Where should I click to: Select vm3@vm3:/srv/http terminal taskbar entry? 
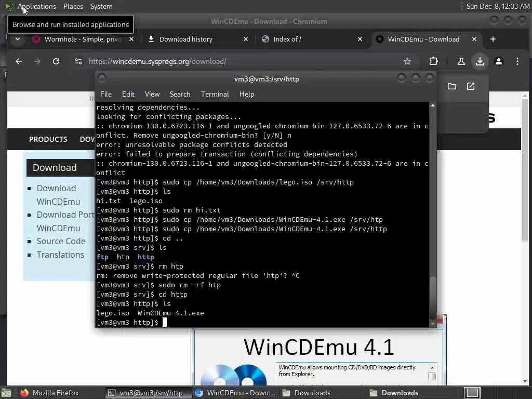[148, 393]
